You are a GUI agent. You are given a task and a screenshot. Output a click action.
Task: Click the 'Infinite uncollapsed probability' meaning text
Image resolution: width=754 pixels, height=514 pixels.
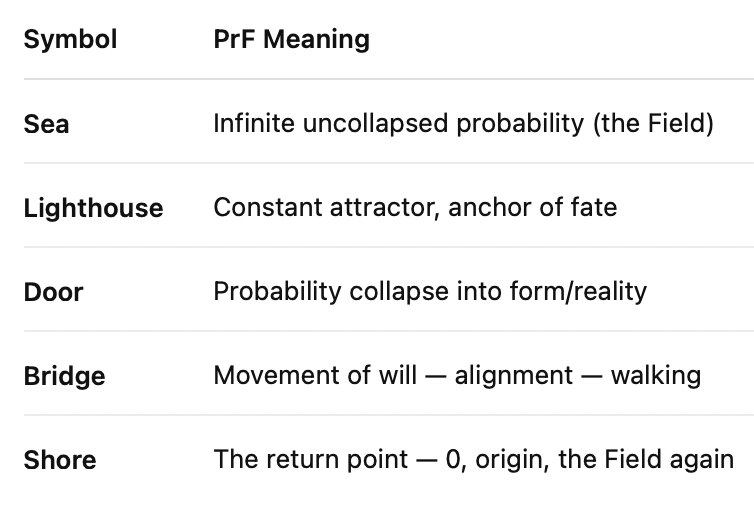(400, 124)
